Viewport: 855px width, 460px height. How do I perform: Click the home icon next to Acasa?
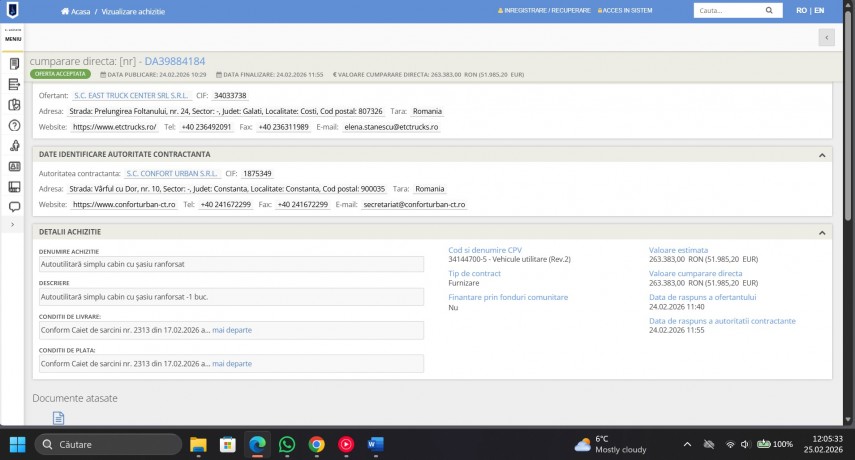tap(65, 11)
